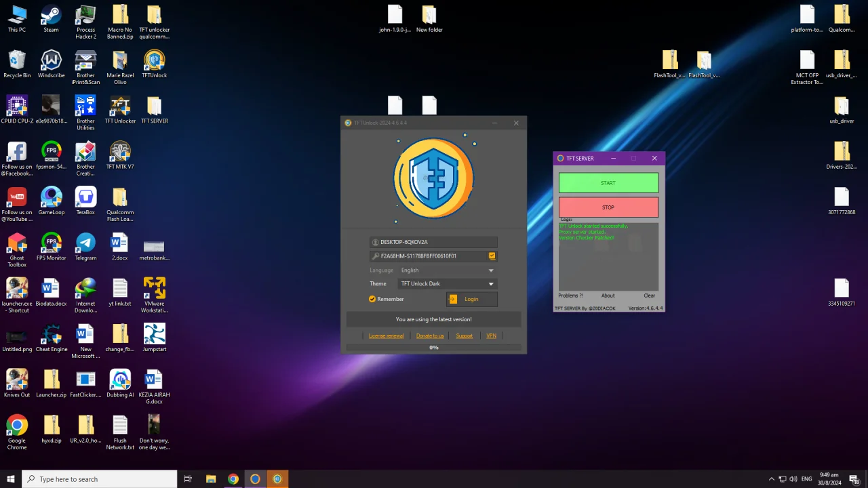Click 'Proxy server started.' log line

582,232
